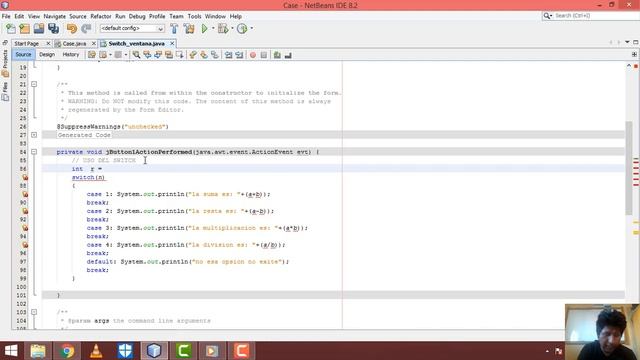Click the Find Next Occurrence icon
640x360 pixels.
pos(158,55)
